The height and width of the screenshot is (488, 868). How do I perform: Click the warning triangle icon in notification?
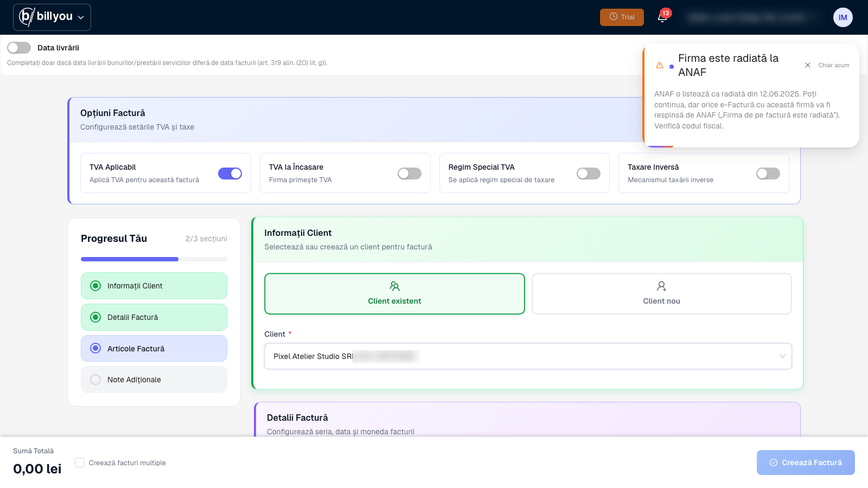660,65
